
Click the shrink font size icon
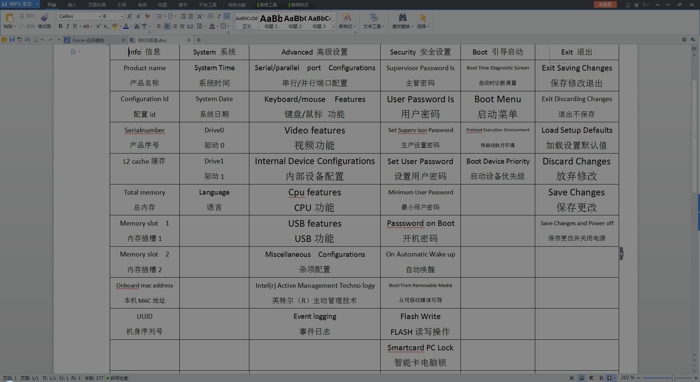pos(138,16)
